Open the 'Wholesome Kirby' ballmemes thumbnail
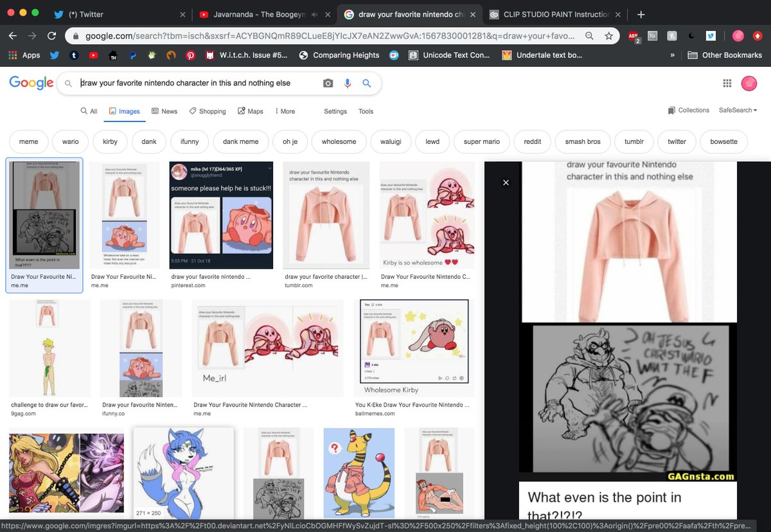This screenshot has width=771, height=532. point(414,348)
